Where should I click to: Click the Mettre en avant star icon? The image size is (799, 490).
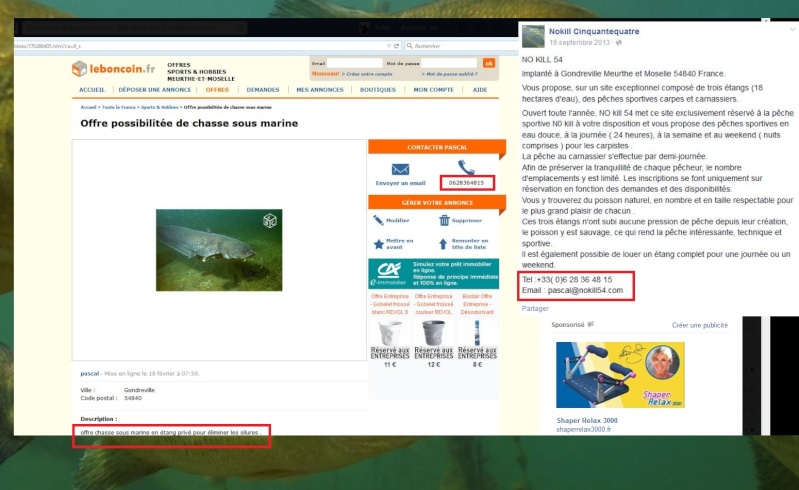pyautogui.click(x=379, y=244)
